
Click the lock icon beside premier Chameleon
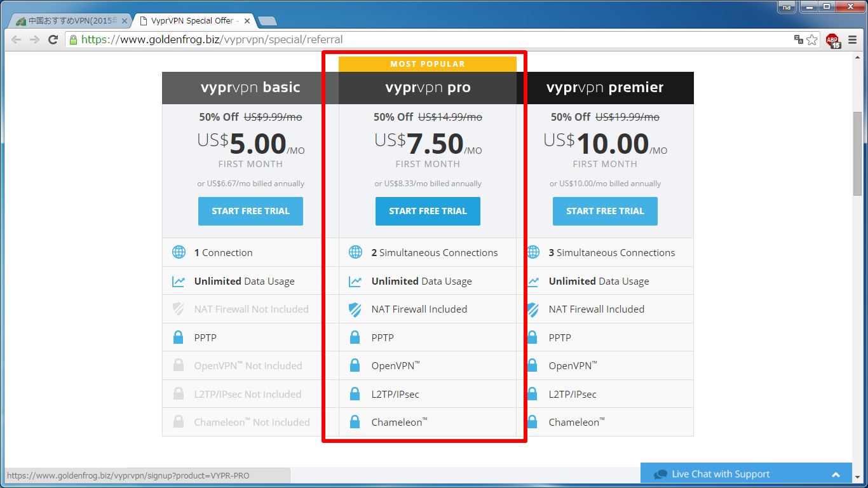533,422
